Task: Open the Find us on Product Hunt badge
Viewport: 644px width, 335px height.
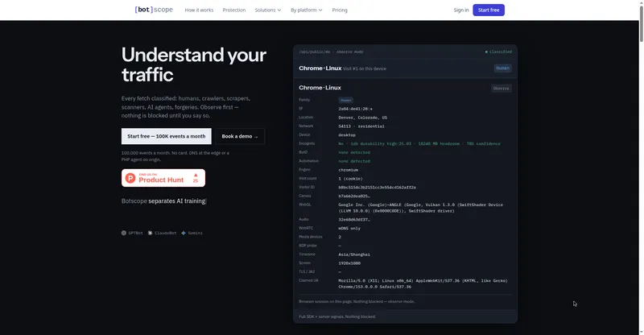Action: pyautogui.click(x=163, y=178)
